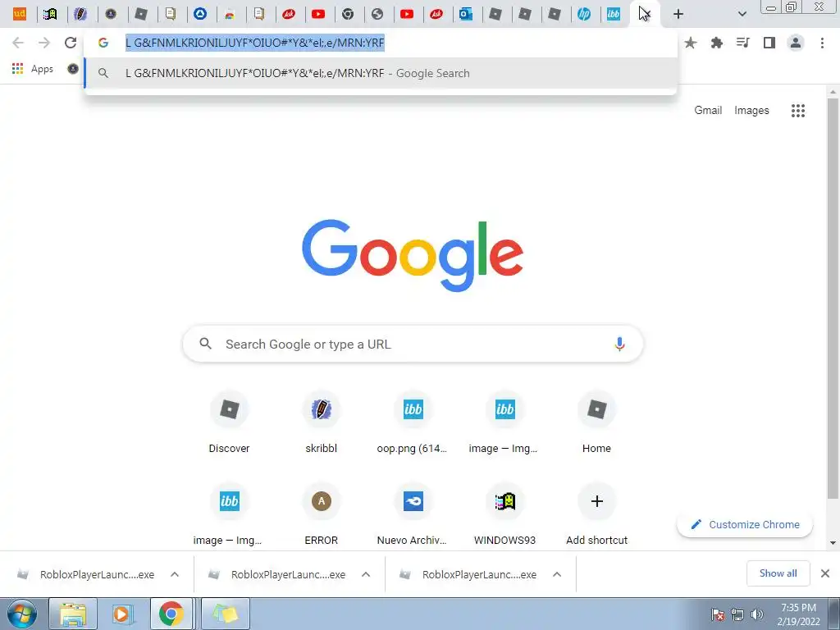Click the scrollbar up arrow
Viewport: 840px width, 630px height.
click(x=833, y=92)
